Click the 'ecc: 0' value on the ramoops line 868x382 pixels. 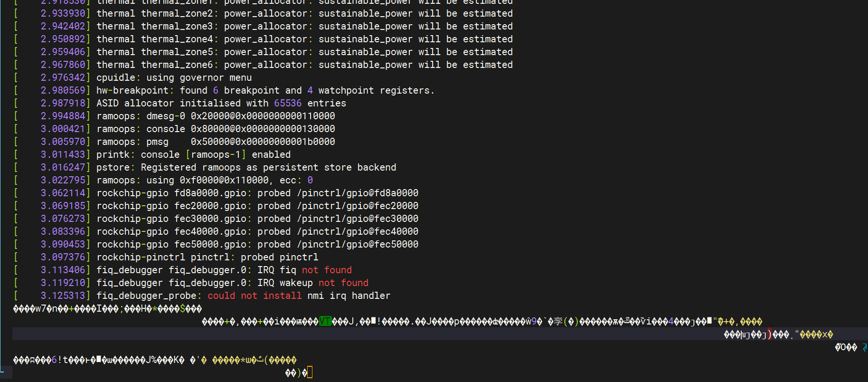point(296,180)
